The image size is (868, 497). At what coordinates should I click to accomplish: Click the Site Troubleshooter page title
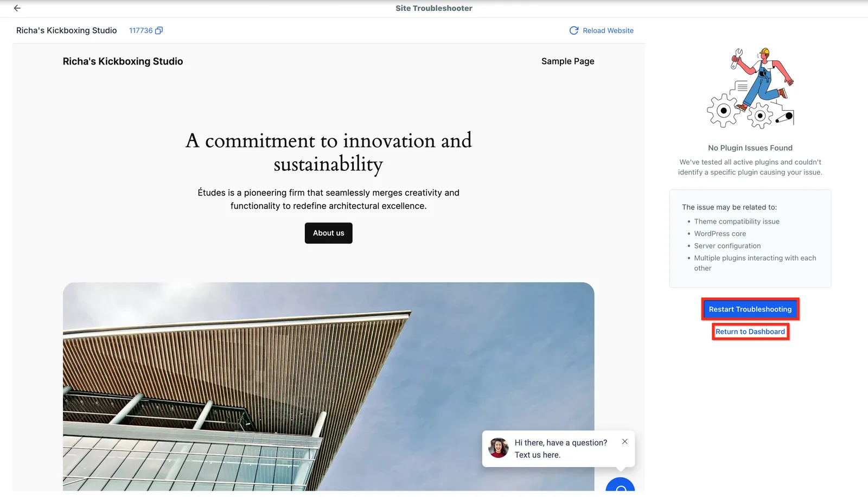click(434, 8)
